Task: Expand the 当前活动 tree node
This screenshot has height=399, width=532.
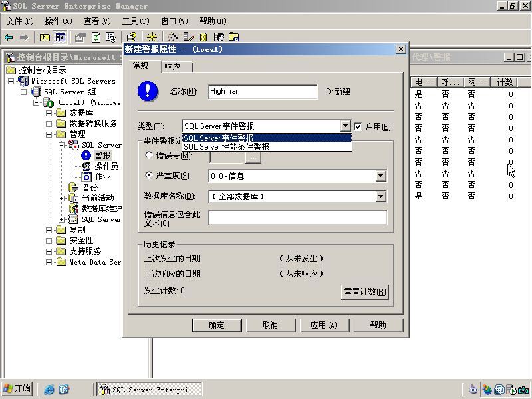Action: [61, 198]
